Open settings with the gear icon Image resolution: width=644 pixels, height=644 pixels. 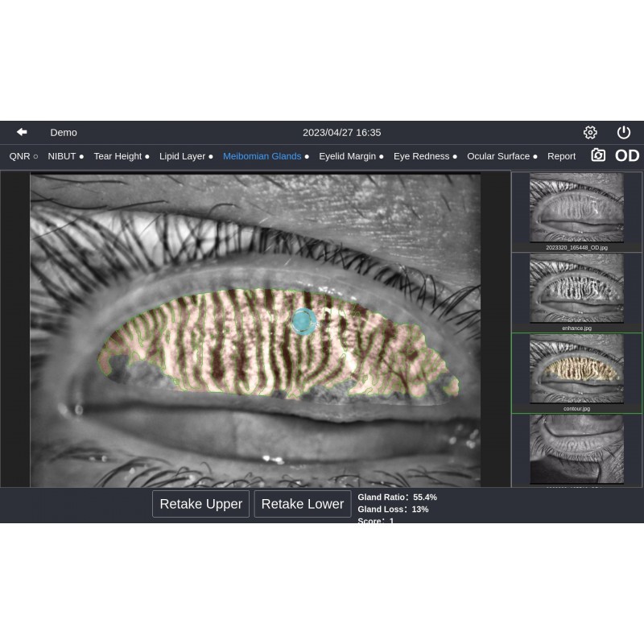click(590, 132)
